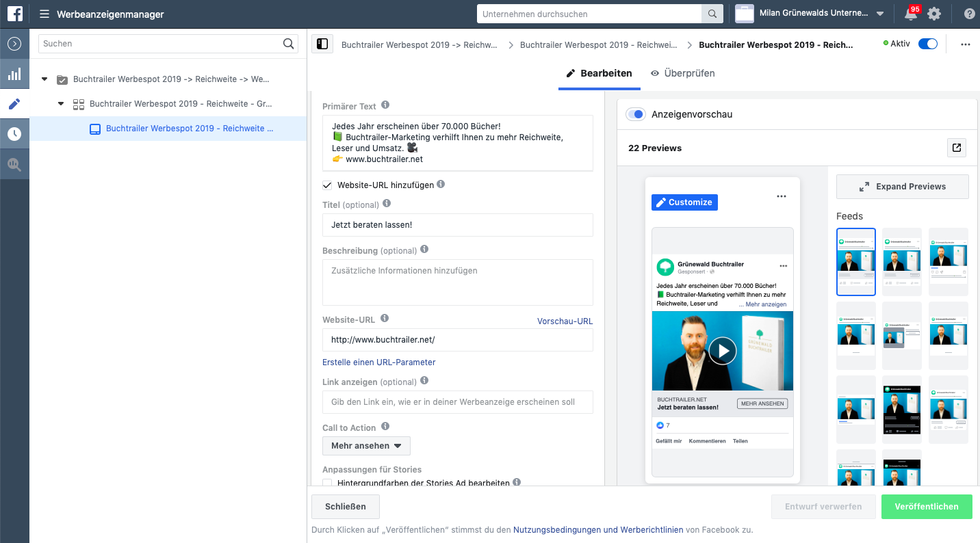The height and width of the screenshot is (543, 980).
Task: Open the bar chart view in sidebar
Action: pos(14,74)
